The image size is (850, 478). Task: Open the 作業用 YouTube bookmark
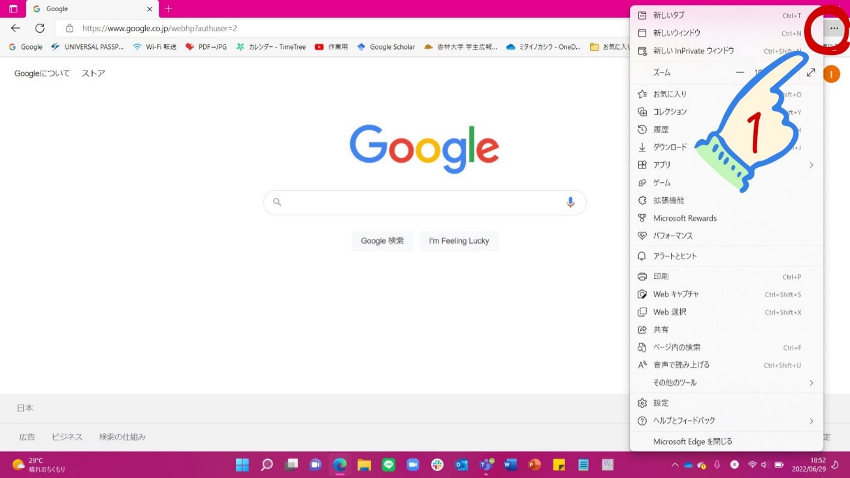pos(331,47)
